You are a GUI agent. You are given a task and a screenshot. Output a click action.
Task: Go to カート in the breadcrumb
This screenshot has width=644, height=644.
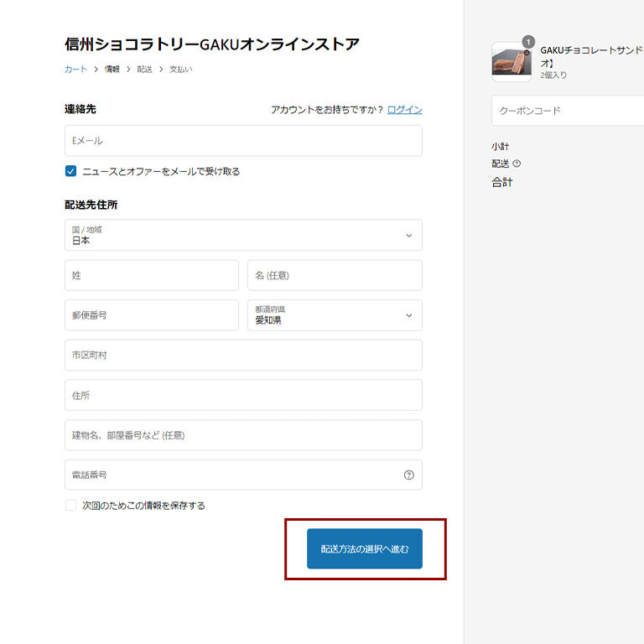click(x=75, y=69)
